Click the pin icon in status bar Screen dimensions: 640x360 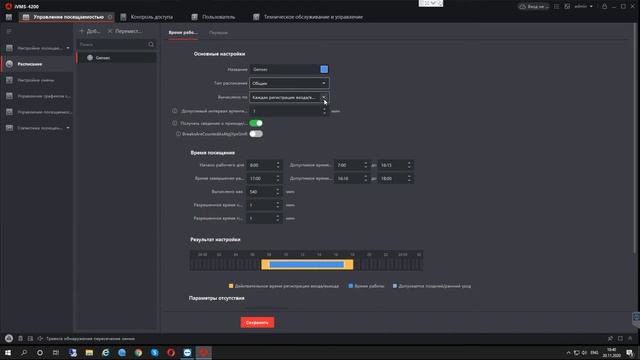610,338
